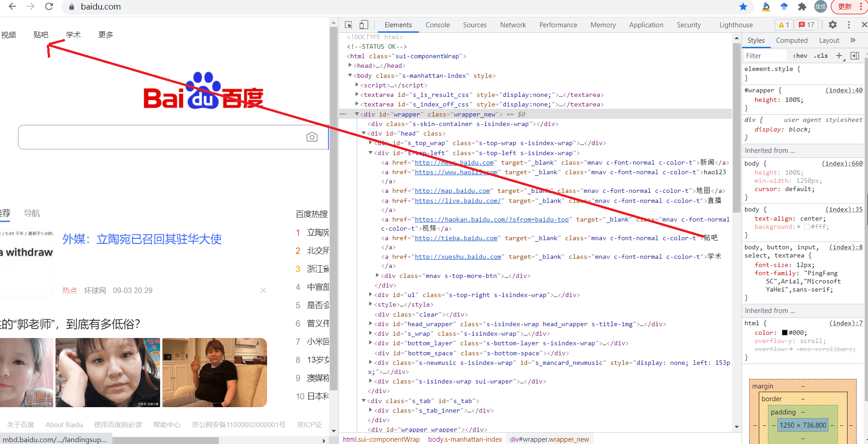Open the Application tab

[646, 25]
